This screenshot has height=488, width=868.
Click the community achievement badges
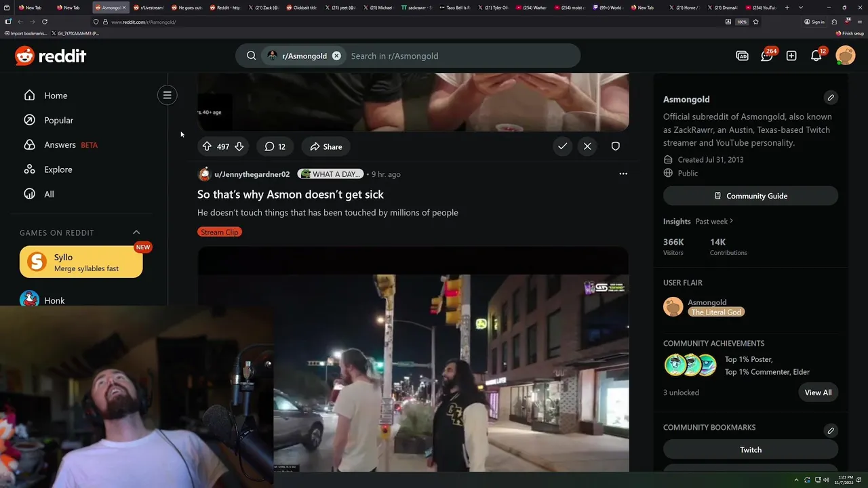pyautogui.click(x=690, y=365)
